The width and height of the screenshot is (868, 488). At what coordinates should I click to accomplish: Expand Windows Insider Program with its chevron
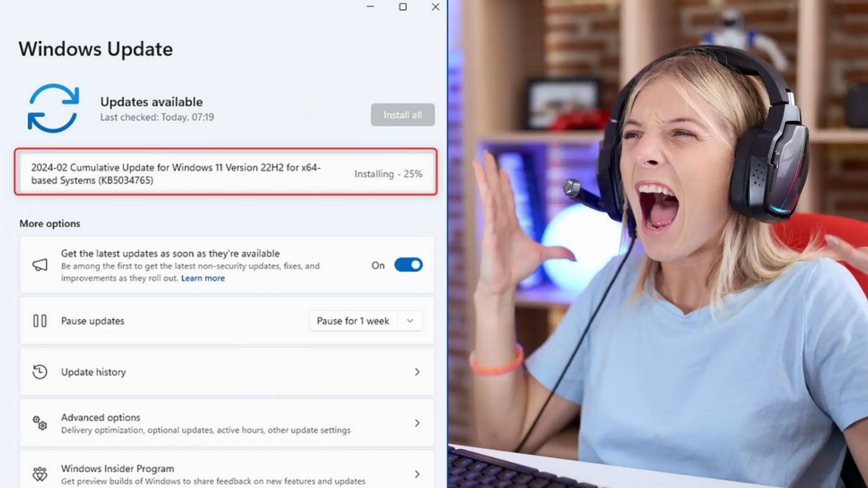(417, 474)
